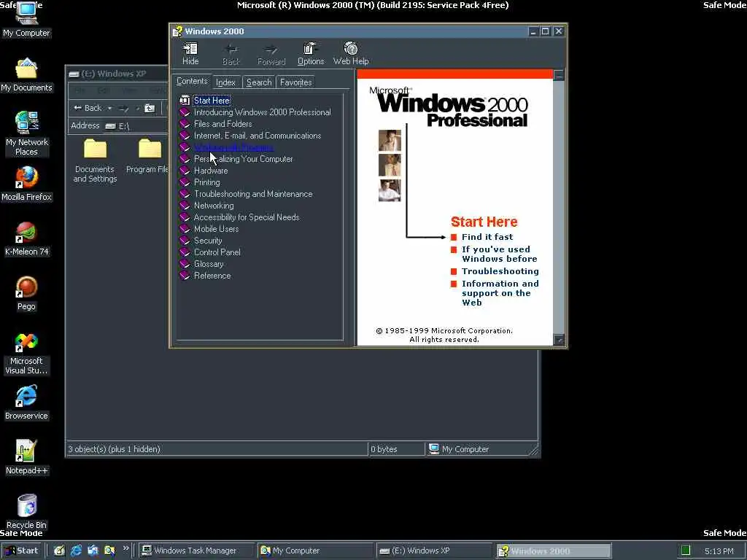This screenshot has width=747, height=560.
Task: Switch to Windows Task Manager taskbar button
Action: click(x=196, y=551)
